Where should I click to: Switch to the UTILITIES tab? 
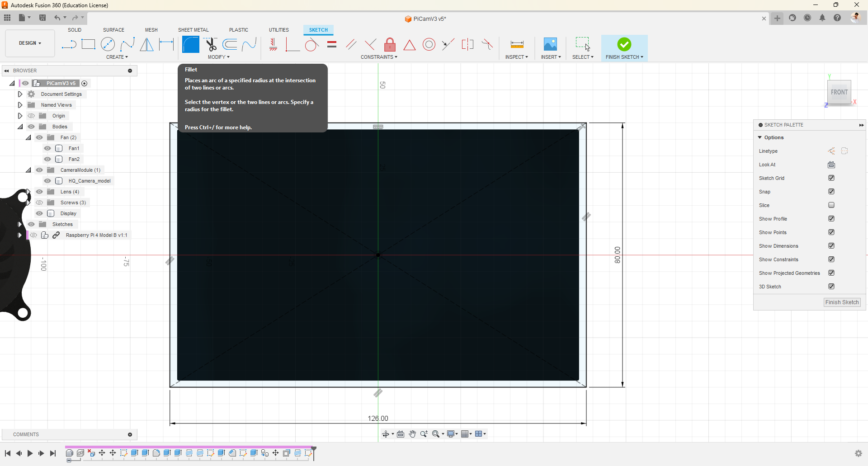(279, 30)
